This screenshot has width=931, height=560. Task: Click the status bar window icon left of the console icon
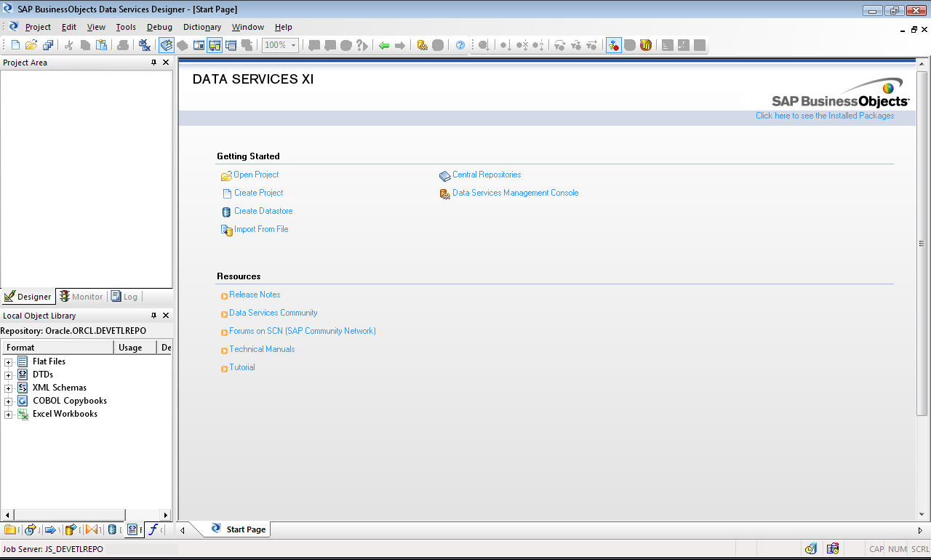pos(810,548)
